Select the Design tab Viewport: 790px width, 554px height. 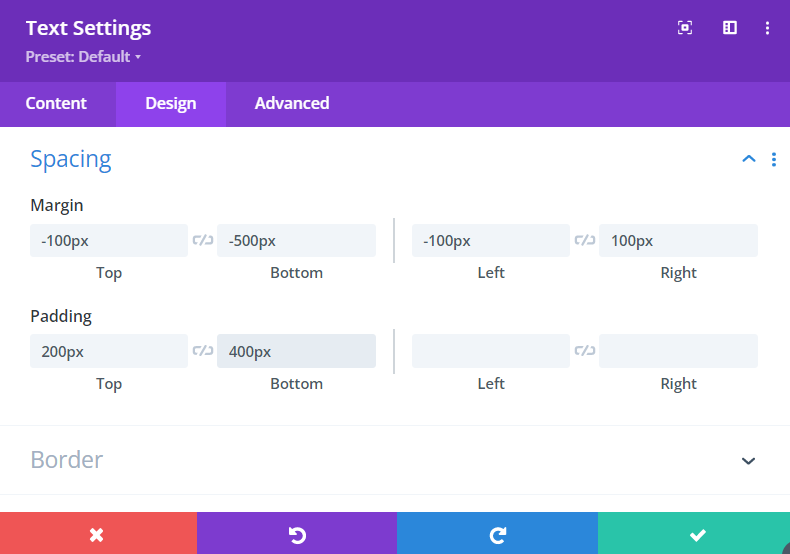click(x=171, y=104)
